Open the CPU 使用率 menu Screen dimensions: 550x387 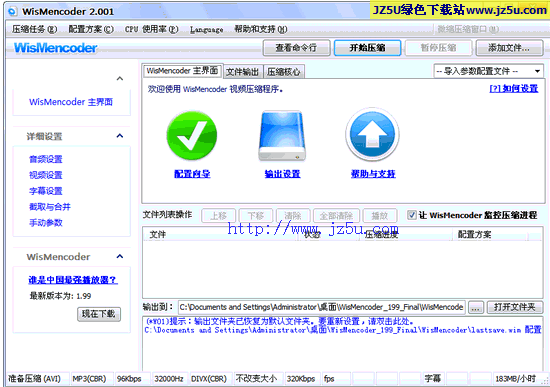152,29
